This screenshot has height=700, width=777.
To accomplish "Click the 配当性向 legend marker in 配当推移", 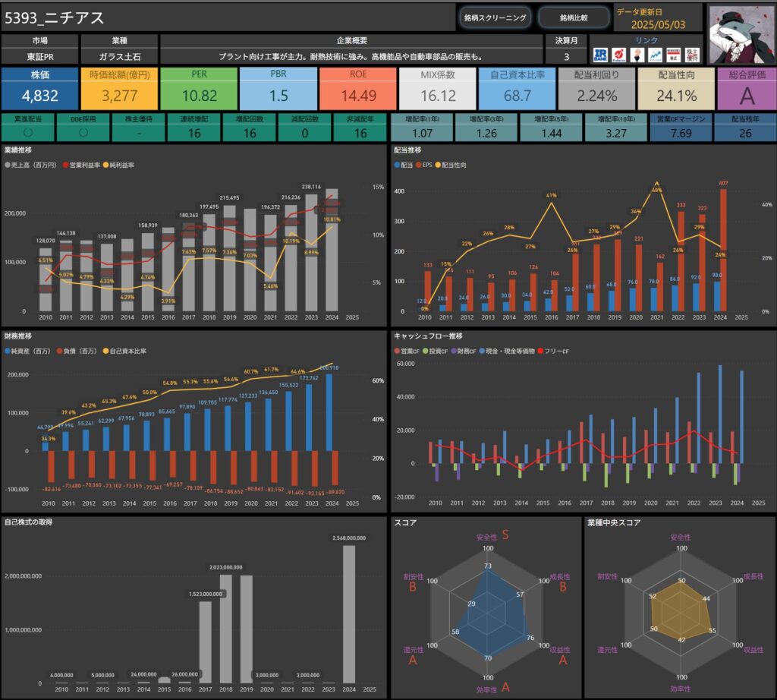I will pyautogui.click(x=438, y=165).
